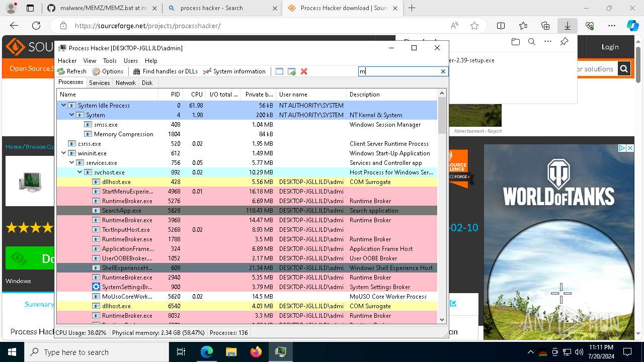644x362 pixels.
Task: Click the SourceForge search magnifier button
Action: pyautogui.click(x=624, y=69)
